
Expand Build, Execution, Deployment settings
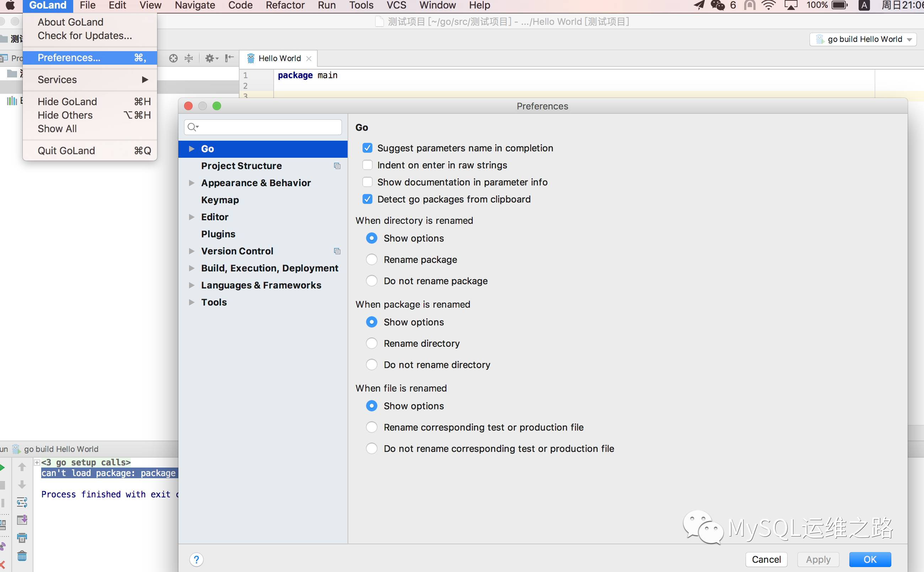point(192,268)
